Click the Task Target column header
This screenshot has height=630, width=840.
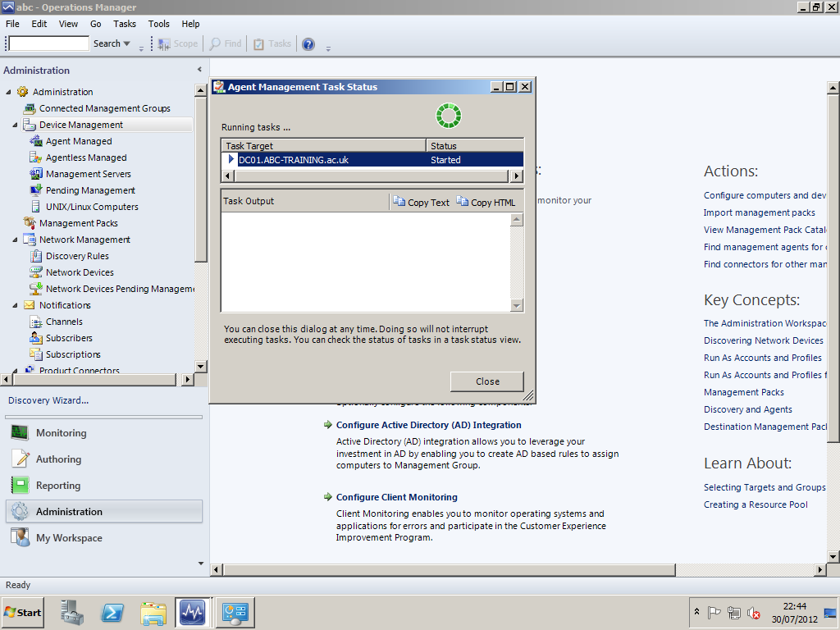(x=323, y=146)
